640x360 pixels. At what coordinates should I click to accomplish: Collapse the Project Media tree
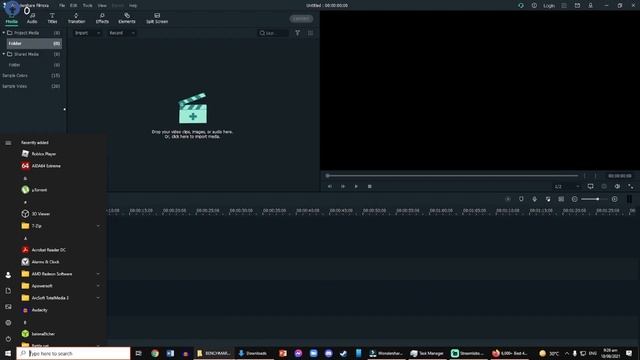click(4, 33)
